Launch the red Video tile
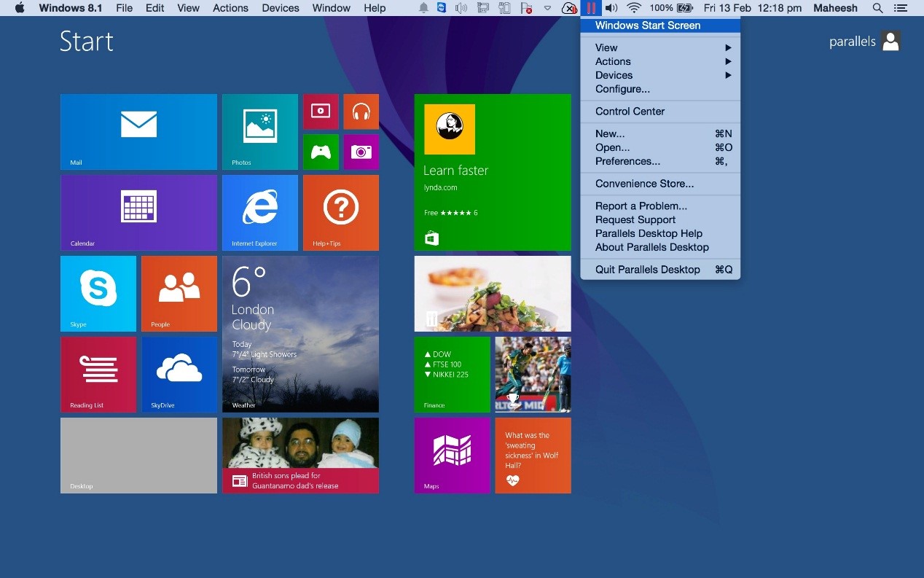This screenshot has width=924, height=578. click(321, 112)
